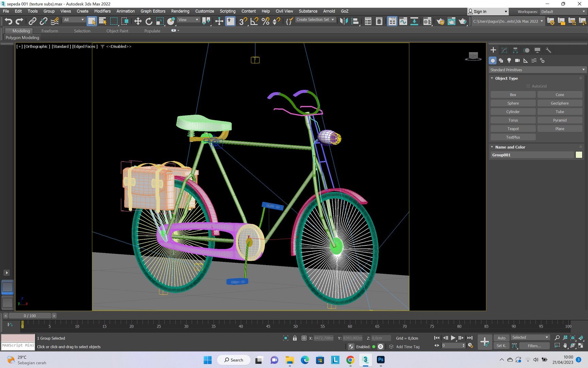The width and height of the screenshot is (588, 368).
Task: Click the Teapot primitive button
Action: (513, 129)
